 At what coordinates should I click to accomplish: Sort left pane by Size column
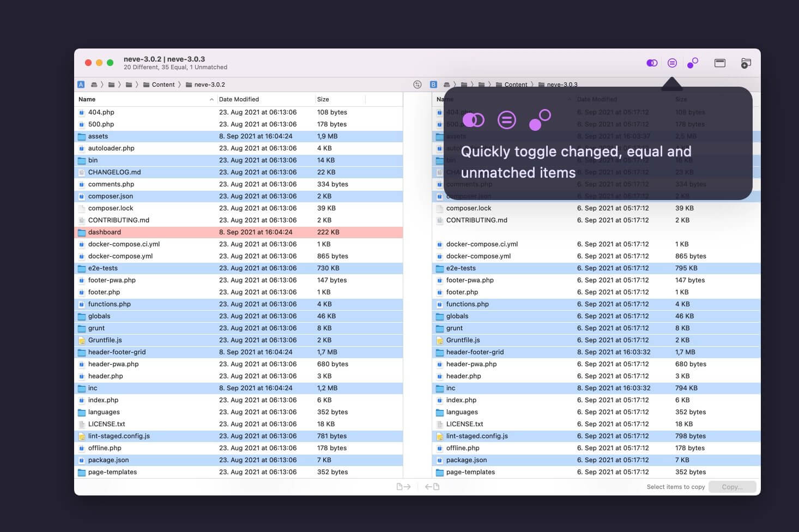click(323, 99)
